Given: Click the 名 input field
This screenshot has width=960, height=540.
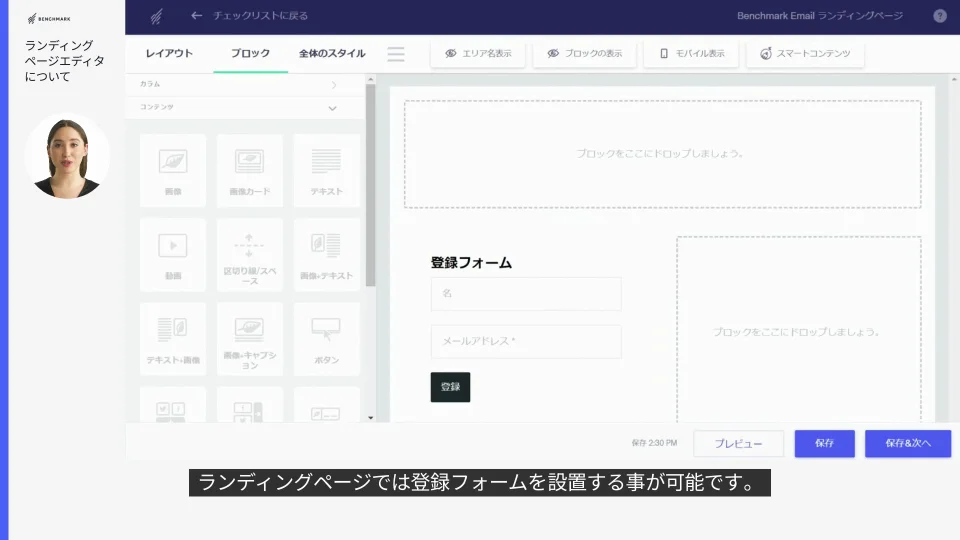Looking at the screenshot, I should click(526, 294).
